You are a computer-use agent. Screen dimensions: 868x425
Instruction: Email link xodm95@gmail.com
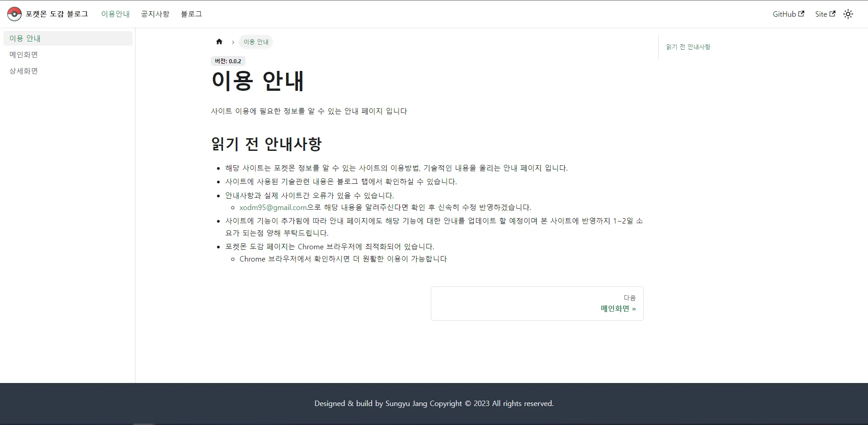click(x=273, y=207)
